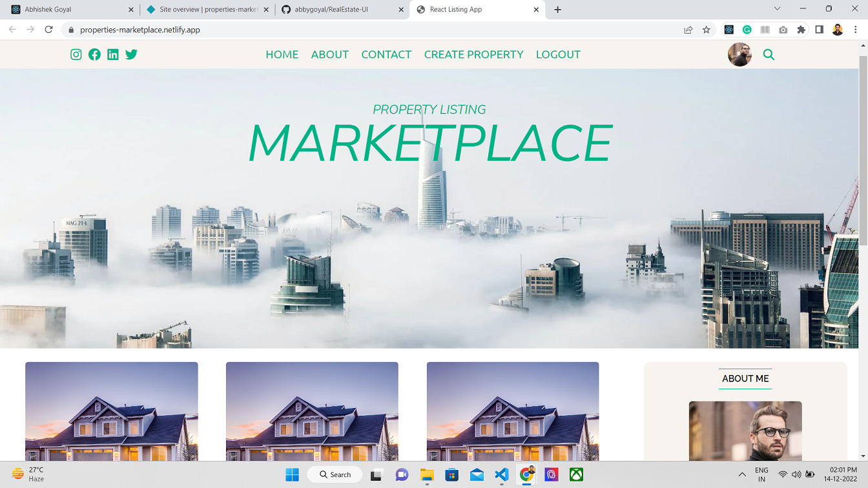Toggle the browser side panel
The image size is (868, 488).
[x=820, y=30]
